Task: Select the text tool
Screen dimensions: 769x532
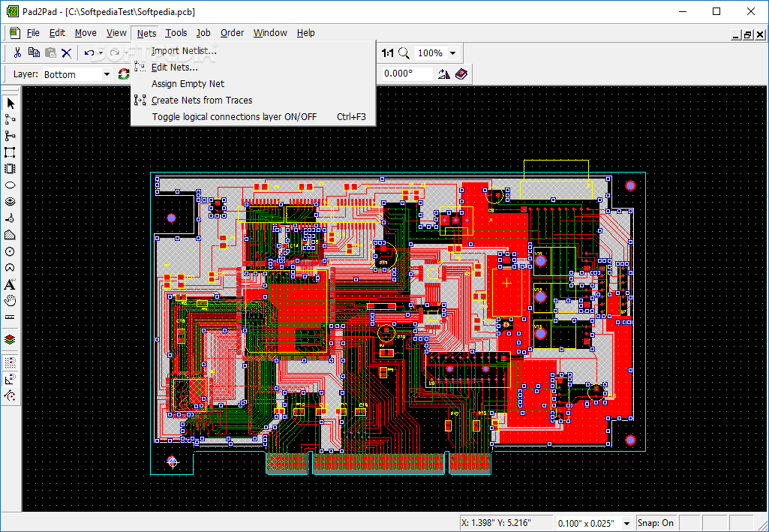Action: (11, 284)
